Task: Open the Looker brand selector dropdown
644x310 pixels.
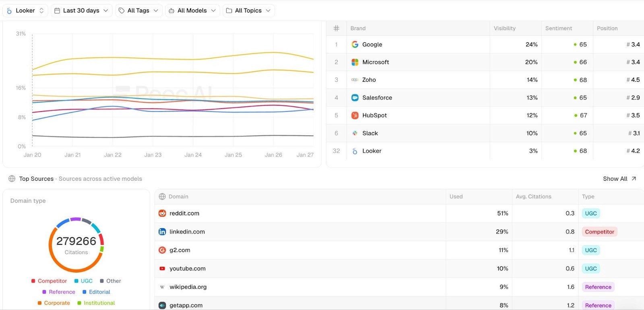Action: [x=25, y=10]
